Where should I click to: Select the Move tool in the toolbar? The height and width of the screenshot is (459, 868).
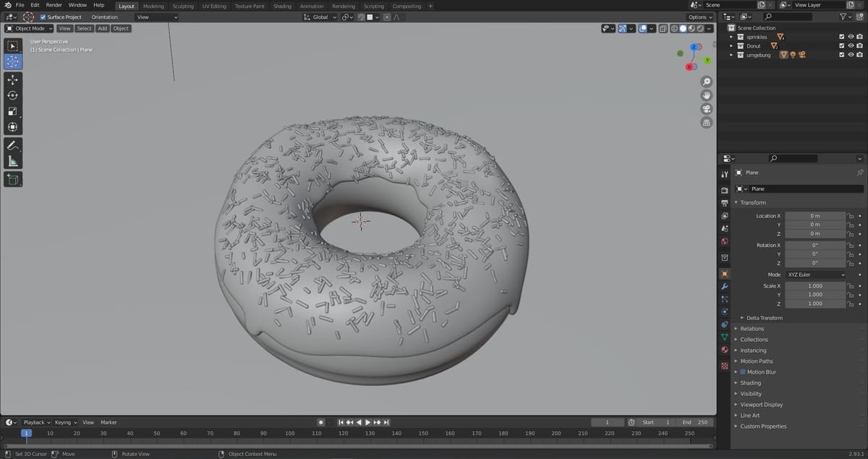pos(12,80)
